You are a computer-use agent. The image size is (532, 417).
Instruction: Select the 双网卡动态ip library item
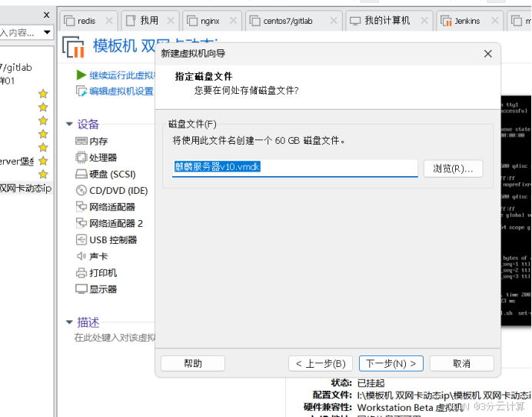tap(26, 188)
